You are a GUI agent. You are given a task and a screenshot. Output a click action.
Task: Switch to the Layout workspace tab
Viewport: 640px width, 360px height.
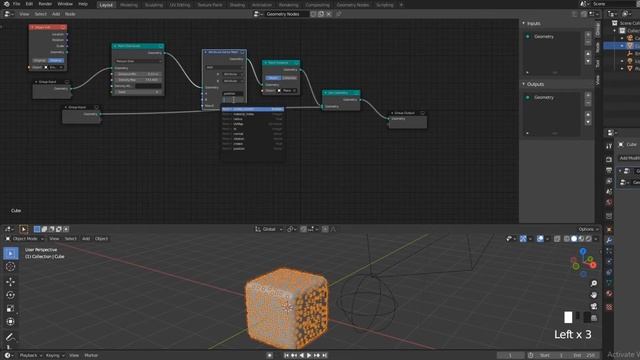pyautogui.click(x=106, y=5)
